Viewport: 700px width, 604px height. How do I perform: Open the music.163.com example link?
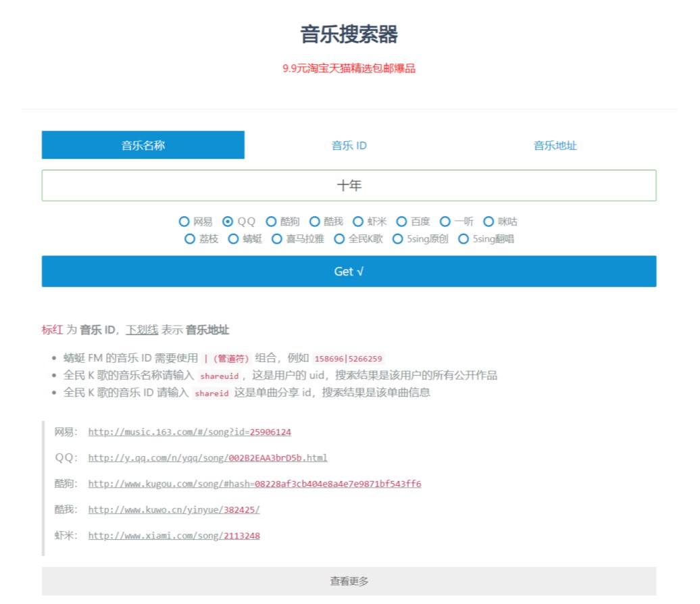pyautogui.click(x=189, y=432)
